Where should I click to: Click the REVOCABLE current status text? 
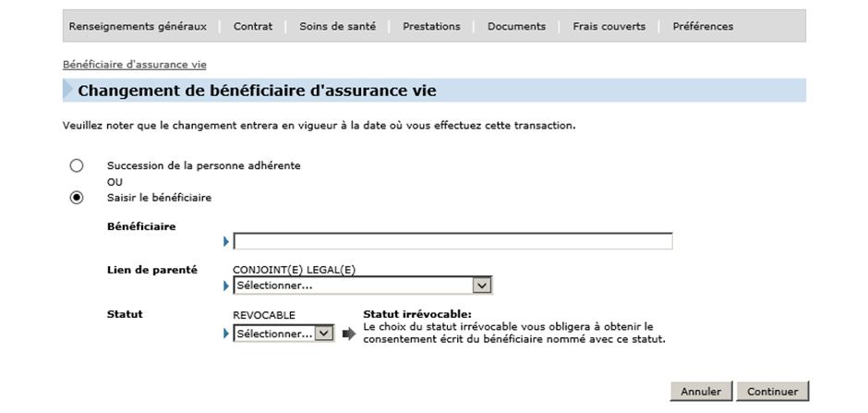264,315
